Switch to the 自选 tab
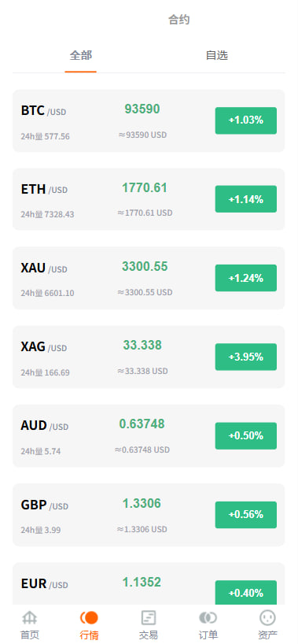Viewport: 298px width, 644px height. (217, 55)
